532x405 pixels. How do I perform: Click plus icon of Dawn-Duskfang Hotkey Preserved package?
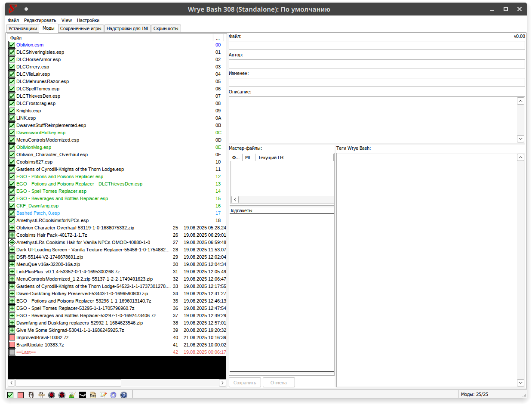coord(12,294)
